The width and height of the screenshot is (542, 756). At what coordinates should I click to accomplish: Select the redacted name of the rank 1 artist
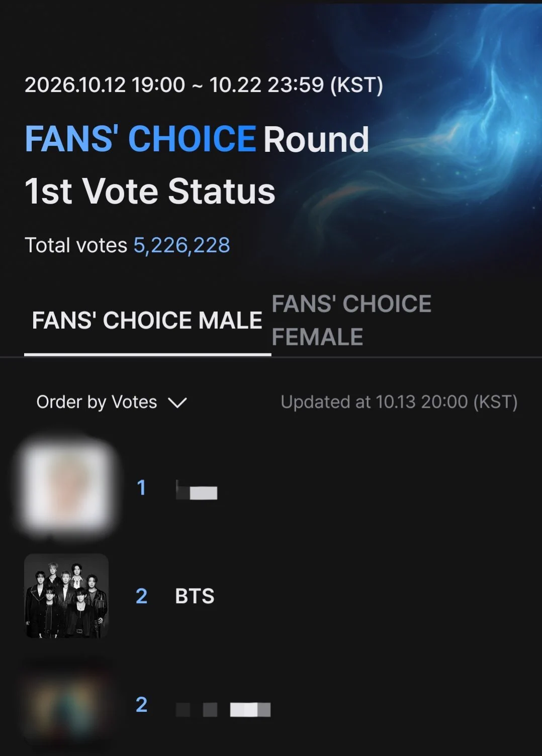click(x=197, y=490)
